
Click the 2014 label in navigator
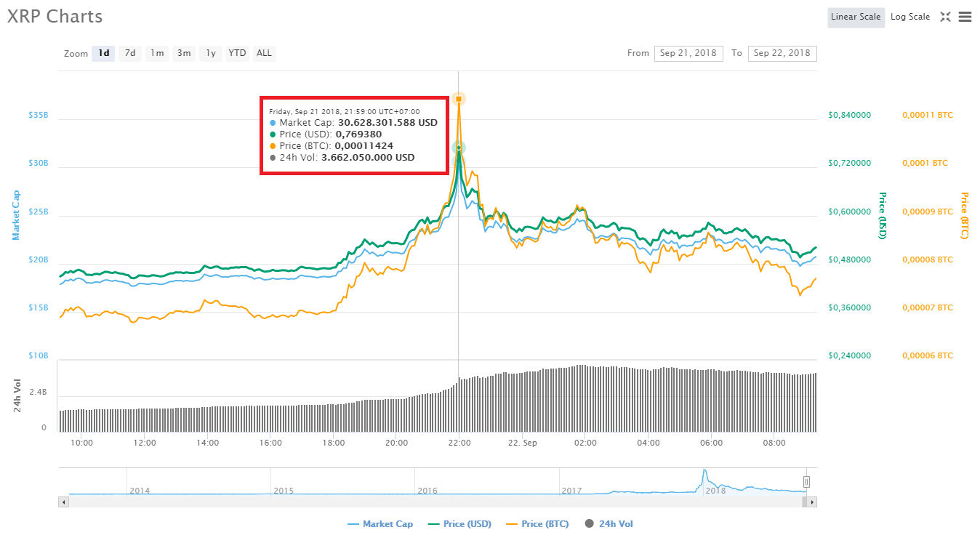(x=140, y=491)
